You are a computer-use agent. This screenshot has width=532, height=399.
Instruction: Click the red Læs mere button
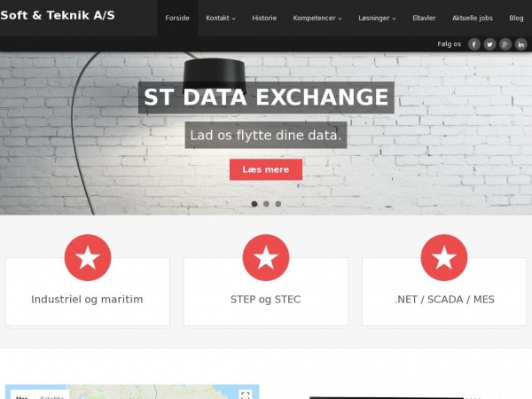(x=266, y=169)
